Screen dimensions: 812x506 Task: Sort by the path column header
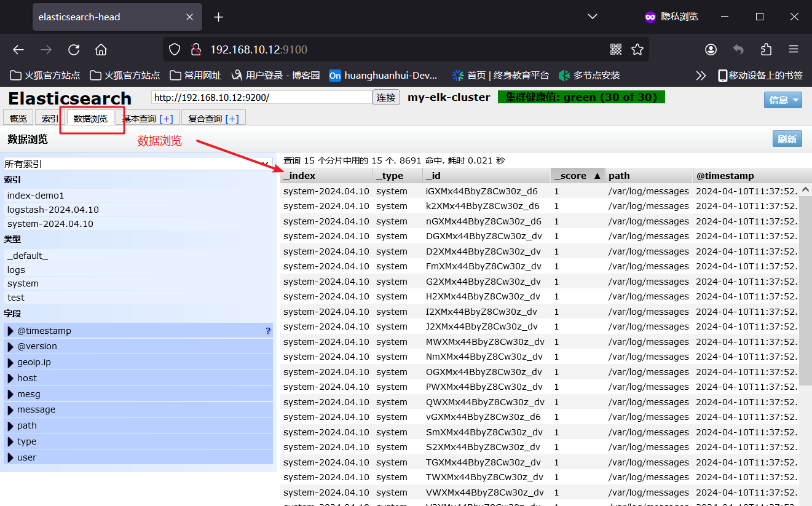click(649, 176)
